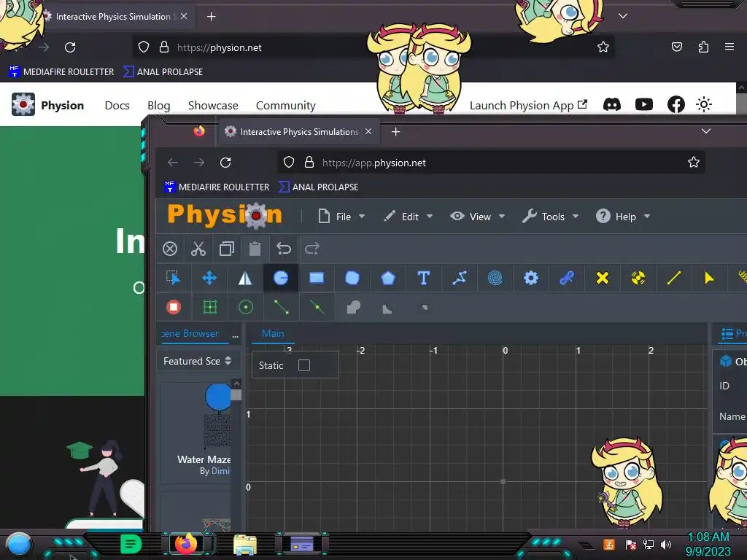Click the delete (circled X) icon in Physion toolbar
Image resolution: width=747 pixels, height=560 pixels.
(x=170, y=249)
